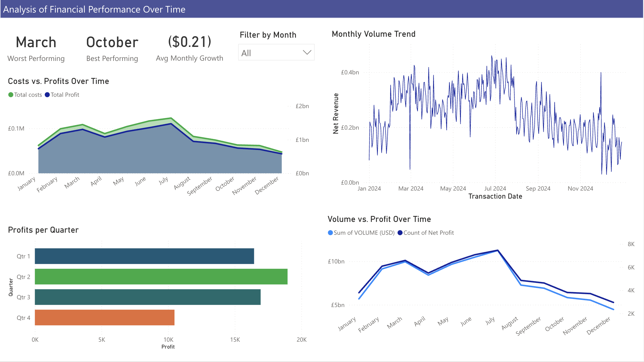Click the Monthly Volume Trend chart title
644x362 pixels.
point(373,34)
